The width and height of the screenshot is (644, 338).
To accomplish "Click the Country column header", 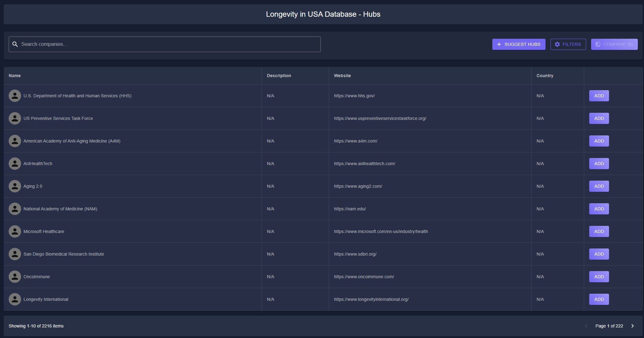I will (x=545, y=76).
